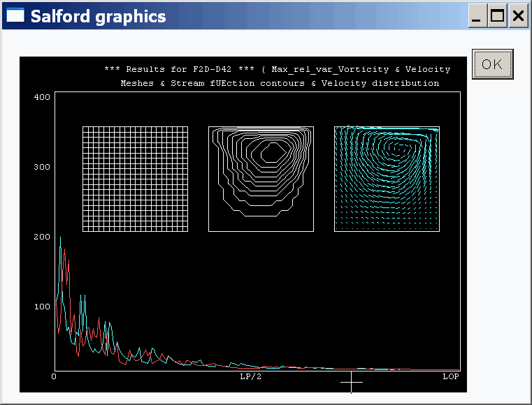Click the '100' y-axis label

42,307
